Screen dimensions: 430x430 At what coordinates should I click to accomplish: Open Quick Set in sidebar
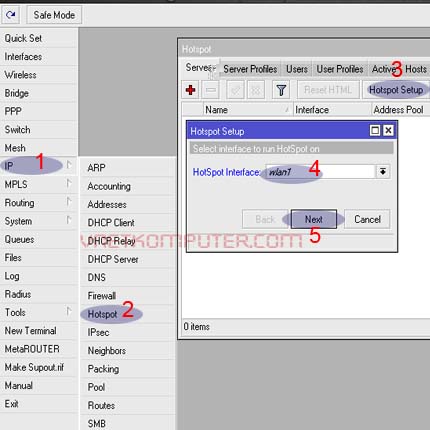(x=39, y=38)
